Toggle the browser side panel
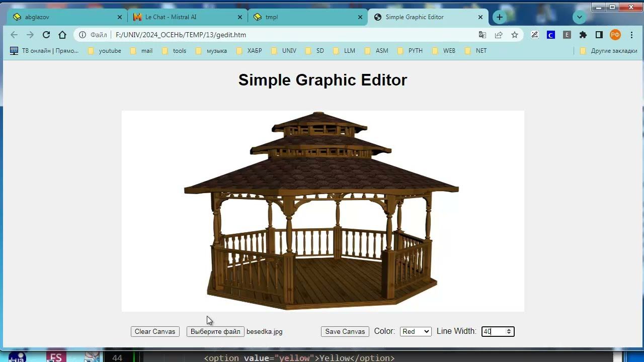This screenshot has height=362, width=644. pos(599,35)
